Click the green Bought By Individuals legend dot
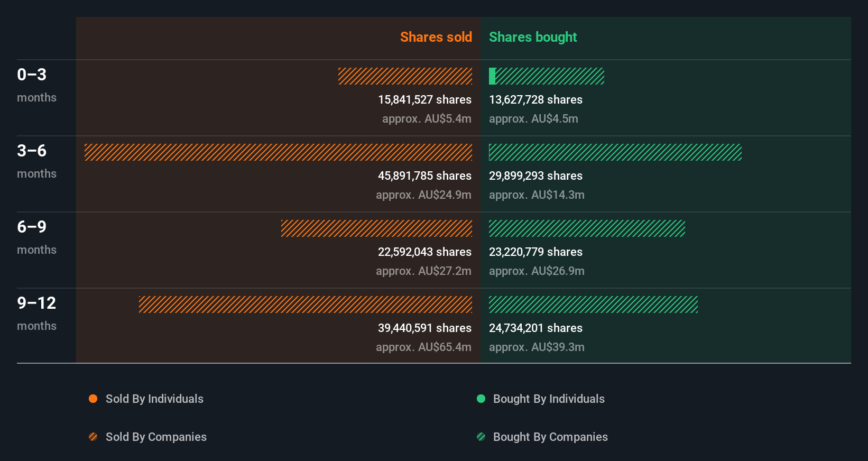 point(481,399)
